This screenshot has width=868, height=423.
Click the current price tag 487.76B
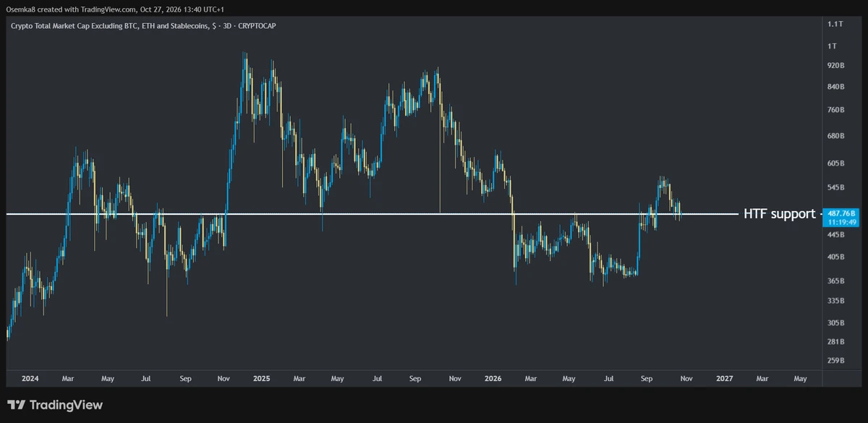tap(842, 213)
